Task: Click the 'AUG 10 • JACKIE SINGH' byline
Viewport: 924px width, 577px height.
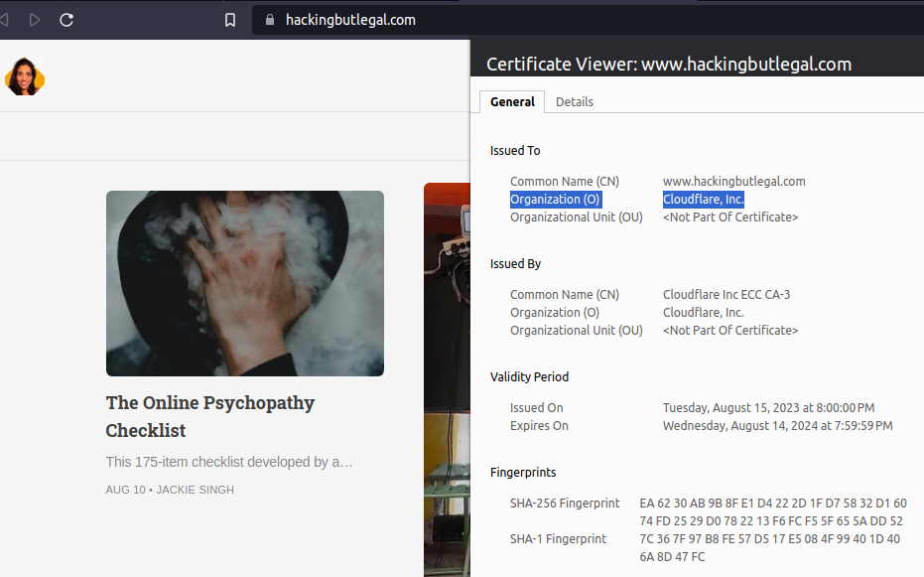Action: pos(170,490)
